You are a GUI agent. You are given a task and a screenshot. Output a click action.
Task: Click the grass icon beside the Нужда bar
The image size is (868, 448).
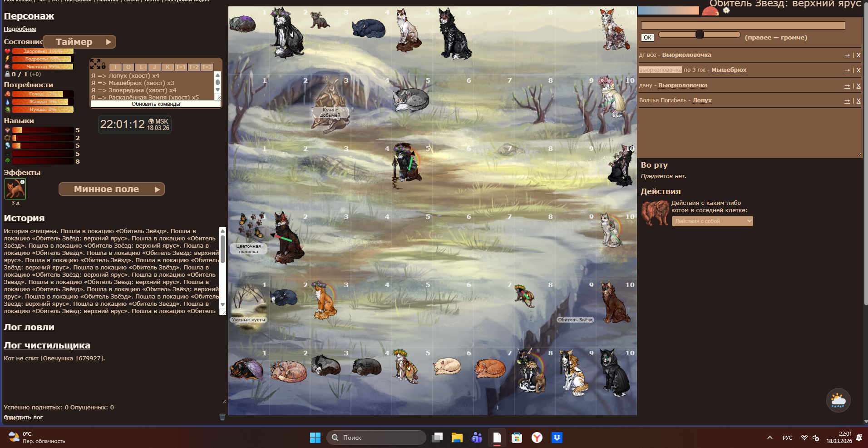tap(7, 110)
